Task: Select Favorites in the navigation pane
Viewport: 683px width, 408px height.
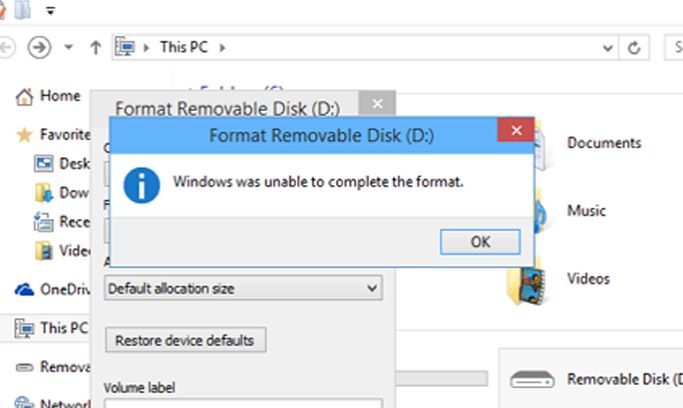Action: [65, 134]
